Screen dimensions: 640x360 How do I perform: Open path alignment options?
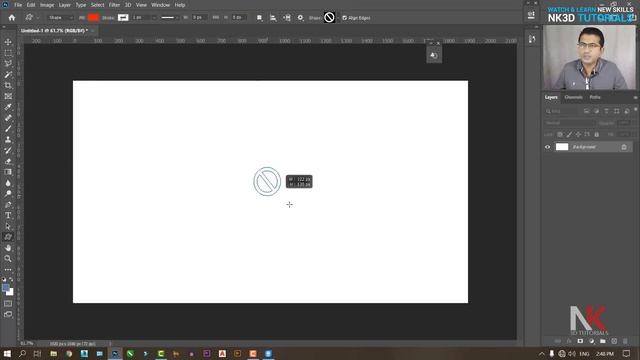click(x=273, y=18)
